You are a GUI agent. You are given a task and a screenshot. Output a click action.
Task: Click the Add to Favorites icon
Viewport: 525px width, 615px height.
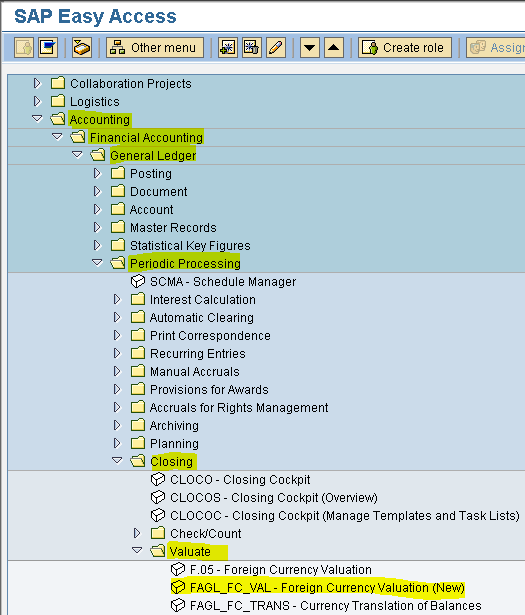pyautogui.click(x=228, y=48)
